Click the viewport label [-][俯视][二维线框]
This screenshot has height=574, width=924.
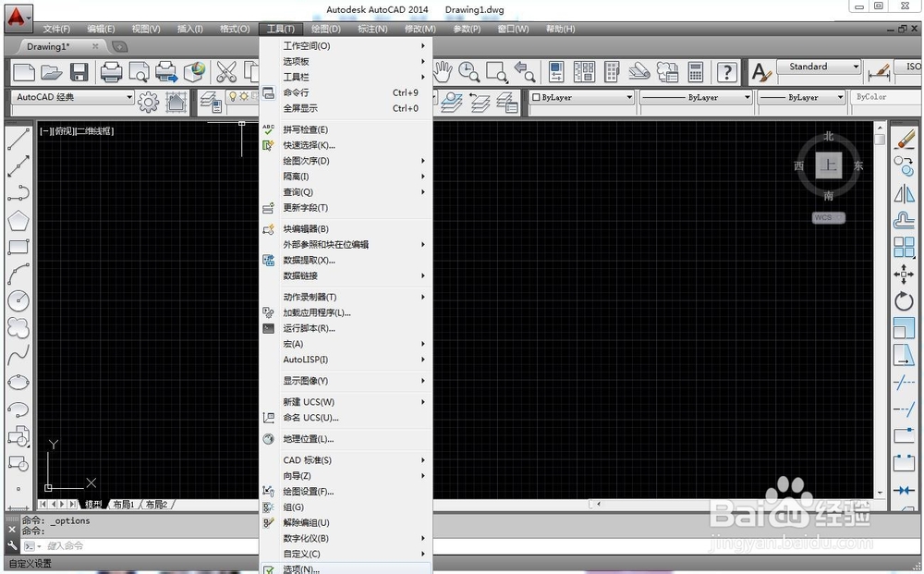point(78,131)
